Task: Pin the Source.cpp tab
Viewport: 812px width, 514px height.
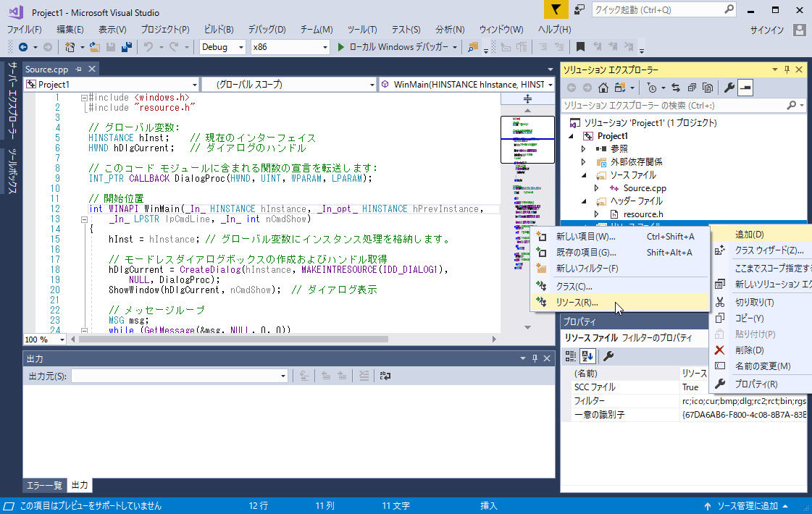Action: (78, 69)
